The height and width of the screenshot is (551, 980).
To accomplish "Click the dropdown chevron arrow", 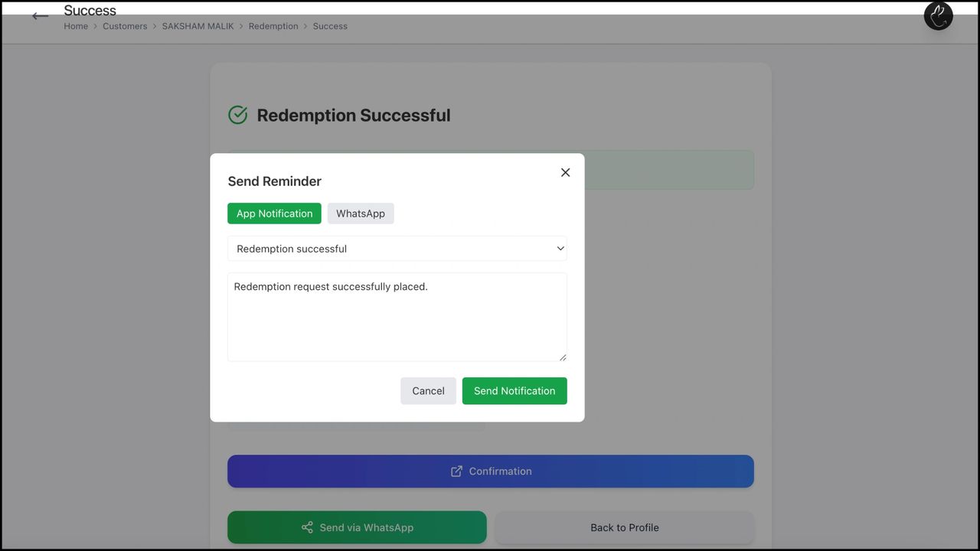I will (x=560, y=249).
